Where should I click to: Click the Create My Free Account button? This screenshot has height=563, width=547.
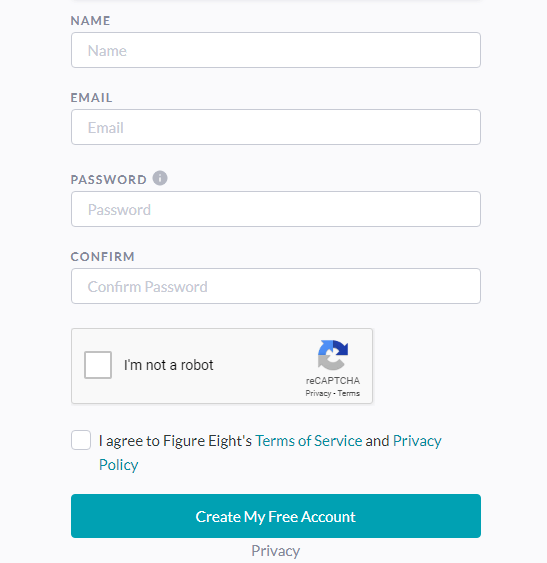tap(276, 516)
